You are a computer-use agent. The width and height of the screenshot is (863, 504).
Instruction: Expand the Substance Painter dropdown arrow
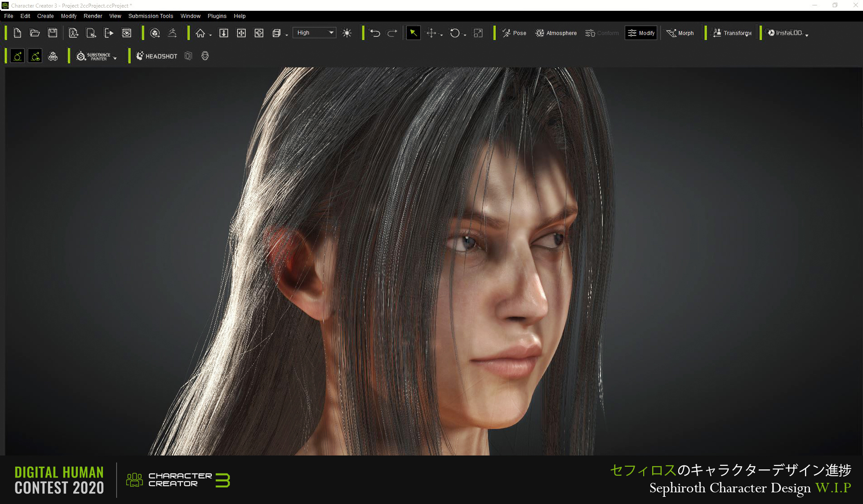tap(115, 58)
